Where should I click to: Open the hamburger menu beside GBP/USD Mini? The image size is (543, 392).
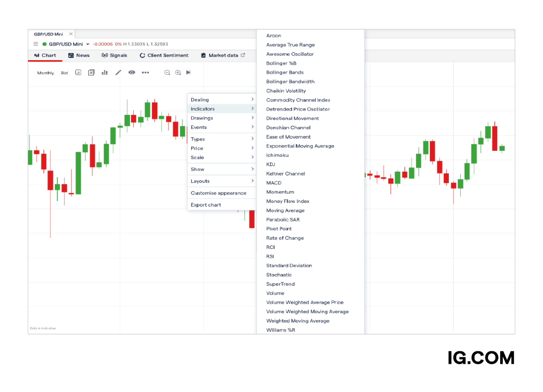coord(36,44)
